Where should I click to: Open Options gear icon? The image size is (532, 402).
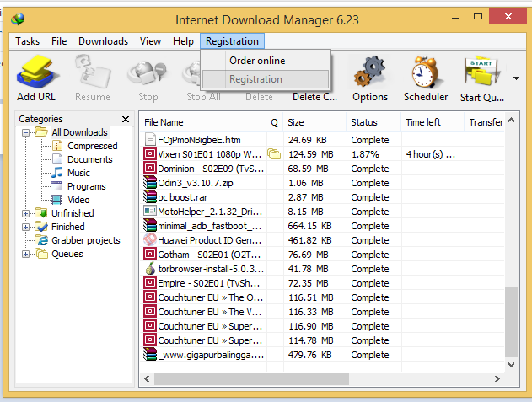(x=369, y=72)
